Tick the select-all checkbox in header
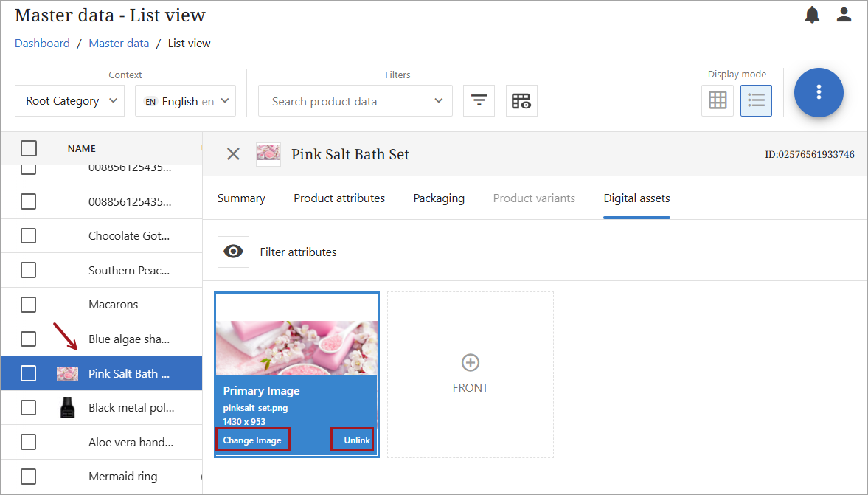Screen dimensions: 868x495 point(29,148)
